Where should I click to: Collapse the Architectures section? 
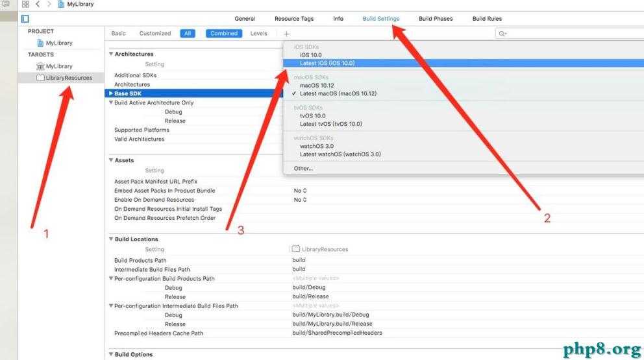(111, 54)
